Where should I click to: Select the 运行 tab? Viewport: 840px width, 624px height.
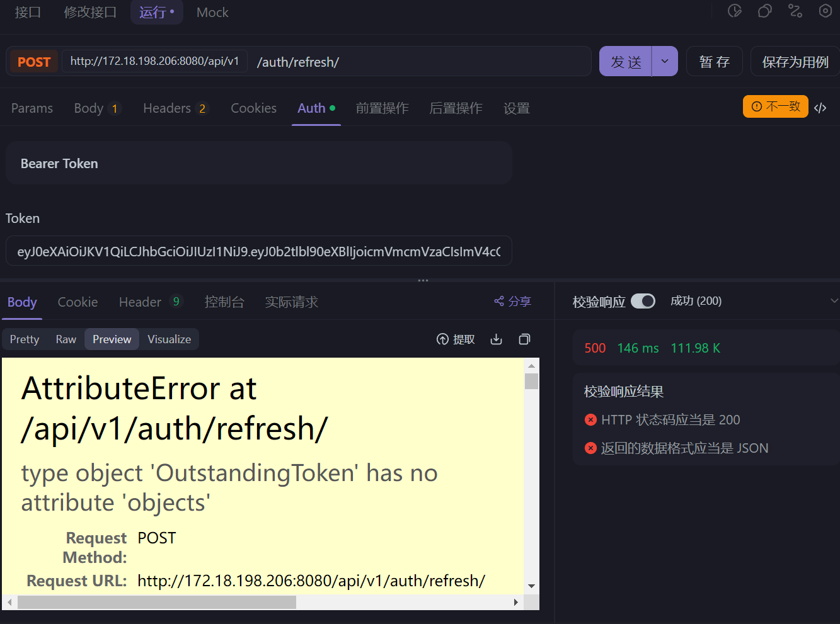pyautogui.click(x=157, y=13)
